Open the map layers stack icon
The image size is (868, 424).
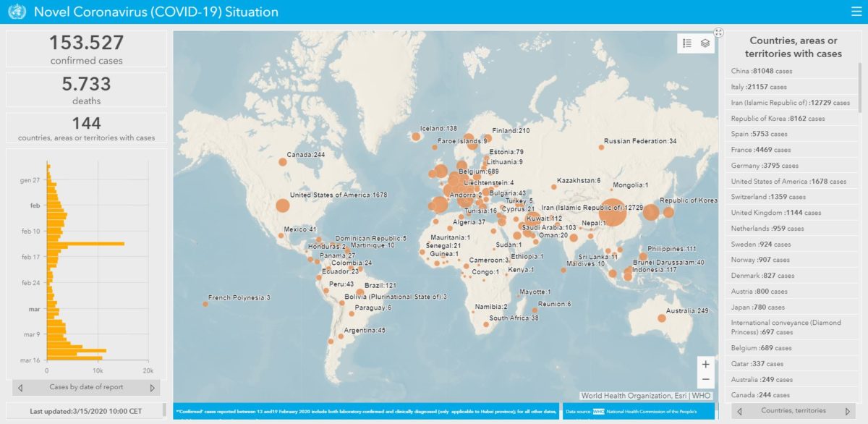(705, 43)
